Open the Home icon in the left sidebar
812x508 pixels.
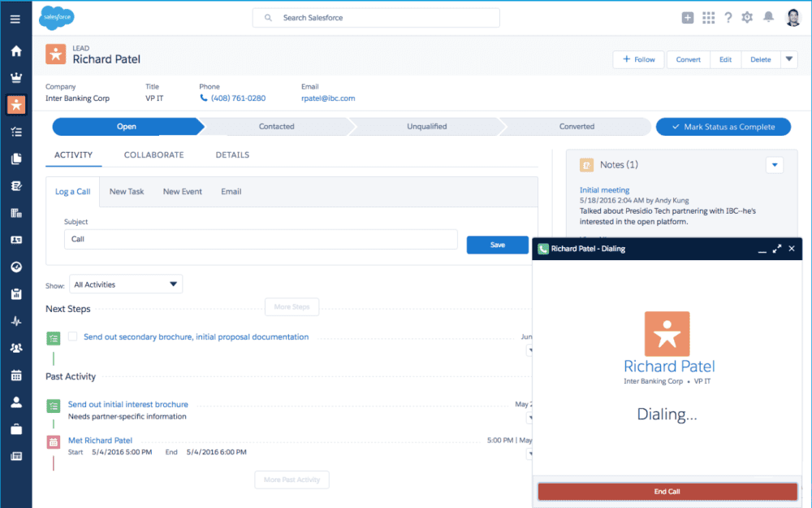tap(15, 50)
